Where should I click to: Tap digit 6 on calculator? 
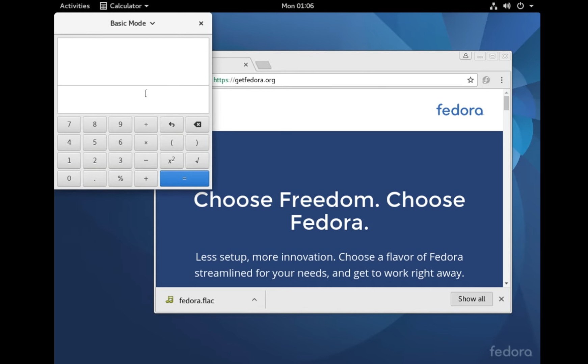[120, 142]
